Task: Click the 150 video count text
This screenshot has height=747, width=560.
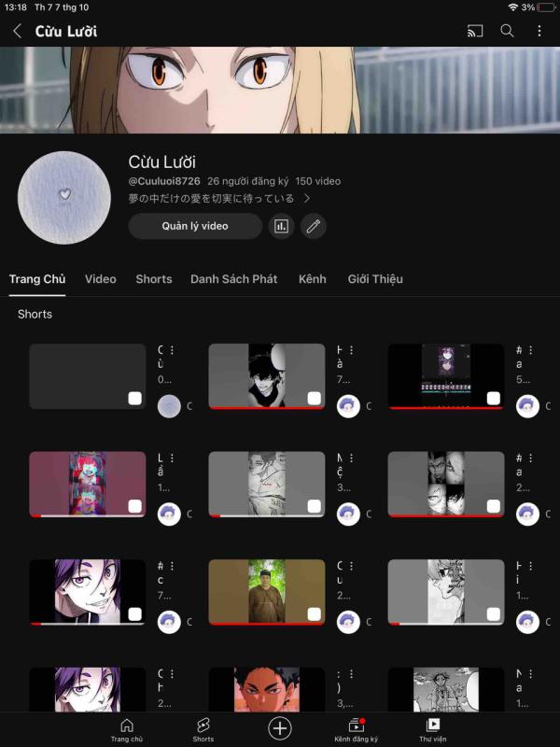Action: coord(318,181)
